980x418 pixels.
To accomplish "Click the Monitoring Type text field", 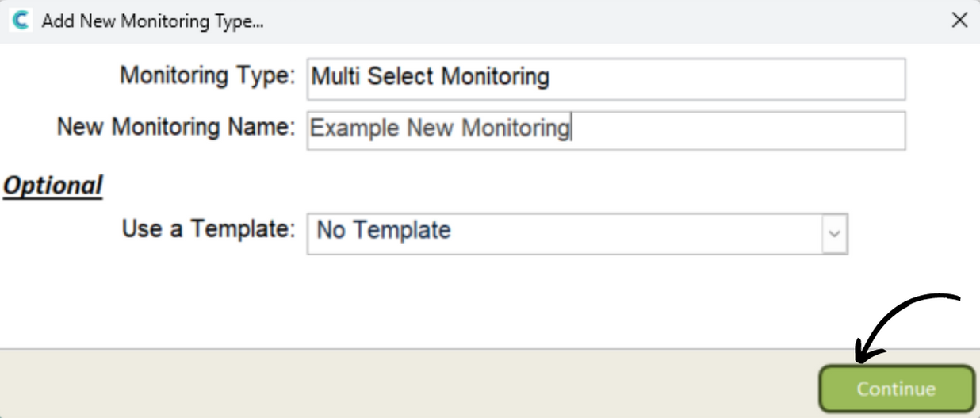I will click(606, 79).
